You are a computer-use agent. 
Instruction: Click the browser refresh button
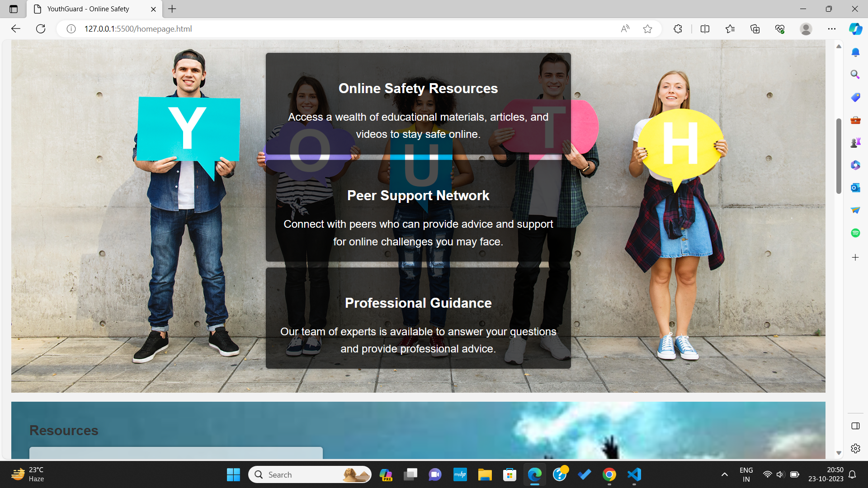click(41, 29)
